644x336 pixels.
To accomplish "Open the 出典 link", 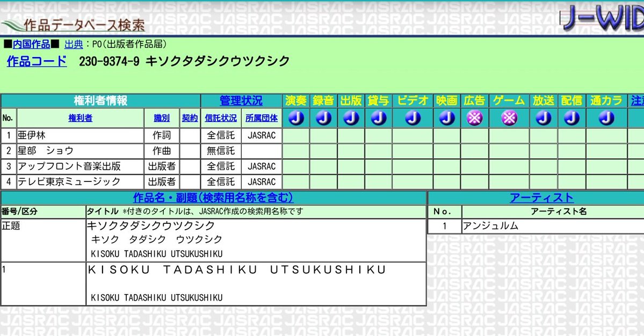I will [74, 45].
